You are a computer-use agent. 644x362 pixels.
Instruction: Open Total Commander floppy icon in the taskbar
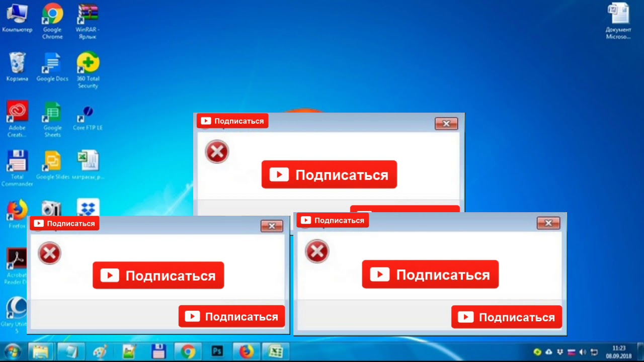[159, 351]
